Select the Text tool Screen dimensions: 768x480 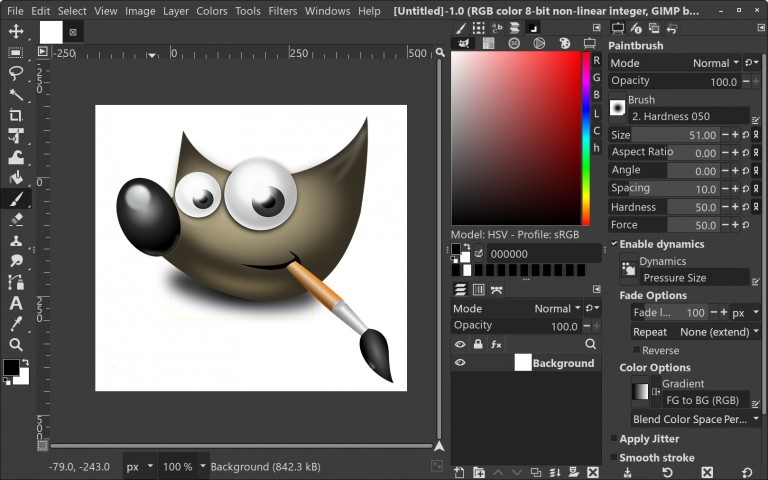click(16, 303)
